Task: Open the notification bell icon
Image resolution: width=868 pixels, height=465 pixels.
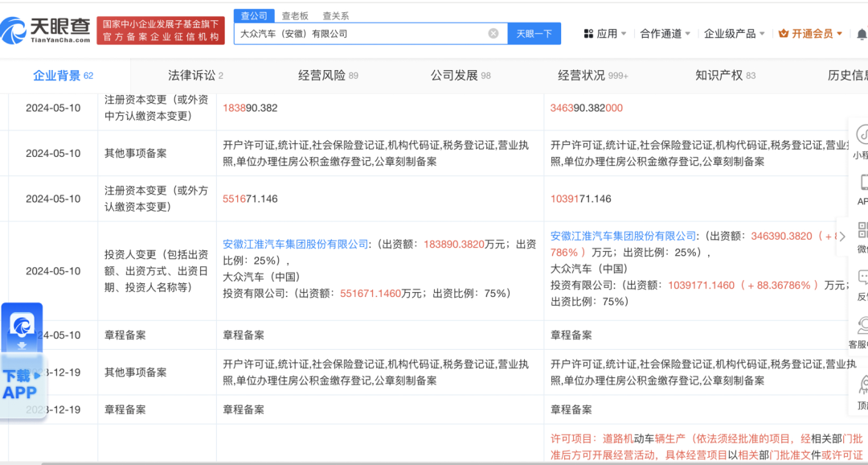Action: pyautogui.click(x=861, y=34)
